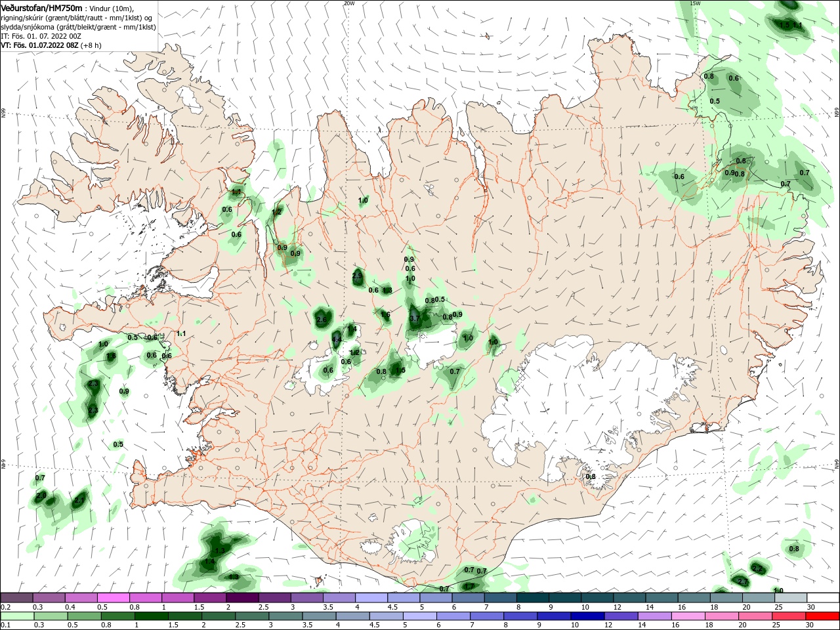Click the 2.2 precipitation value offshore

pos(757,568)
